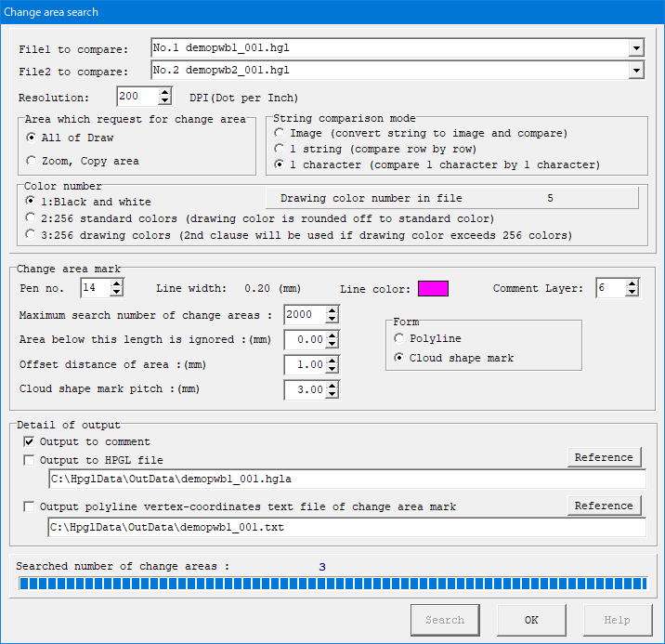Increase Cloud shape mark pitch value
Image resolution: width=665 pixels, height=644 pixels.
click(332, 386)
